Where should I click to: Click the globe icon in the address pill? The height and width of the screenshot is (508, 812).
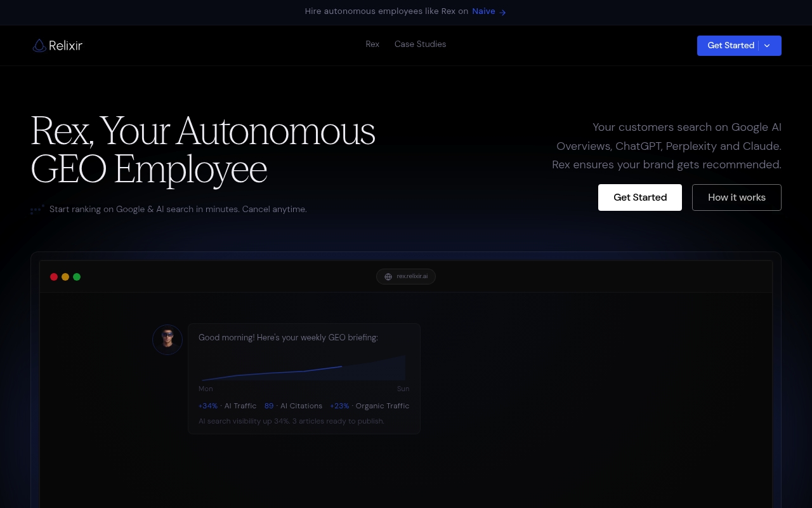point(388,277)
